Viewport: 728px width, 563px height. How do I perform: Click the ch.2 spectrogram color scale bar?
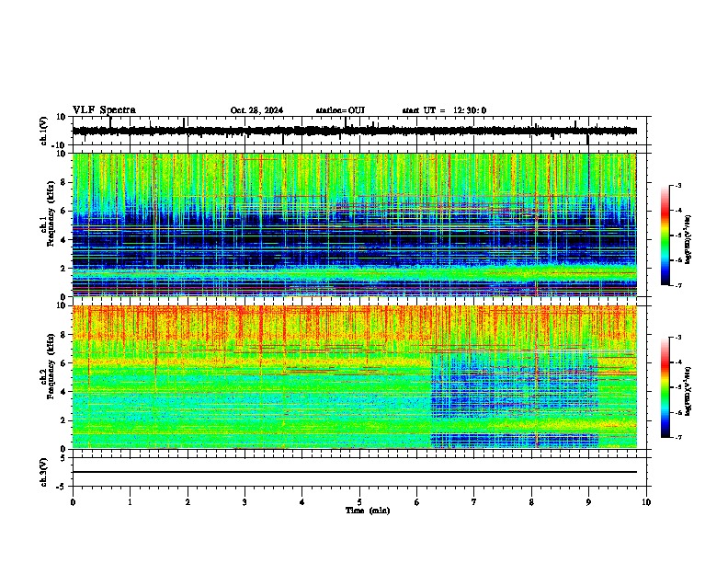click(665, 387)
